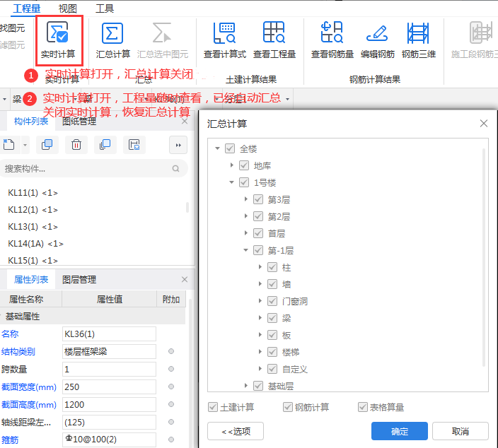This screenshot has width=498, height=448.
Task: Toggle the 自定义 checkbox
Action: [x=272, y=369]
